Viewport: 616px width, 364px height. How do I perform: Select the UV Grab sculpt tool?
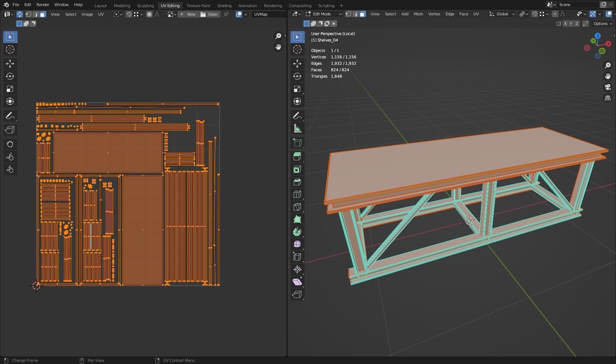click(x=10, y=144)
